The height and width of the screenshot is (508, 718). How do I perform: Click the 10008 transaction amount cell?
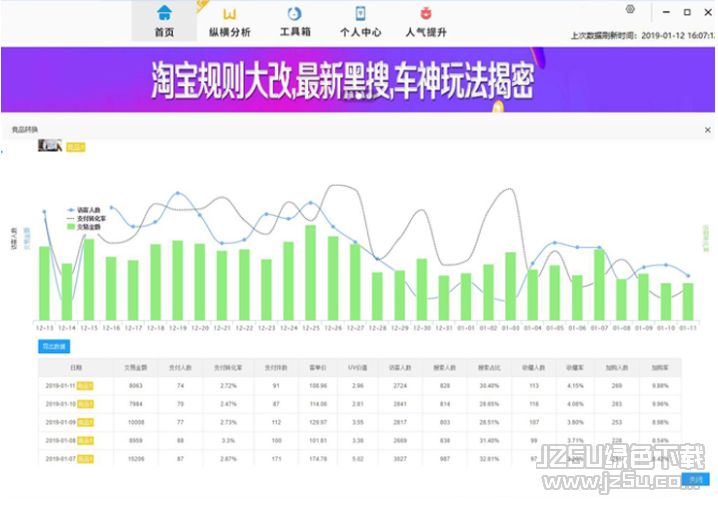tap(136, 422)
